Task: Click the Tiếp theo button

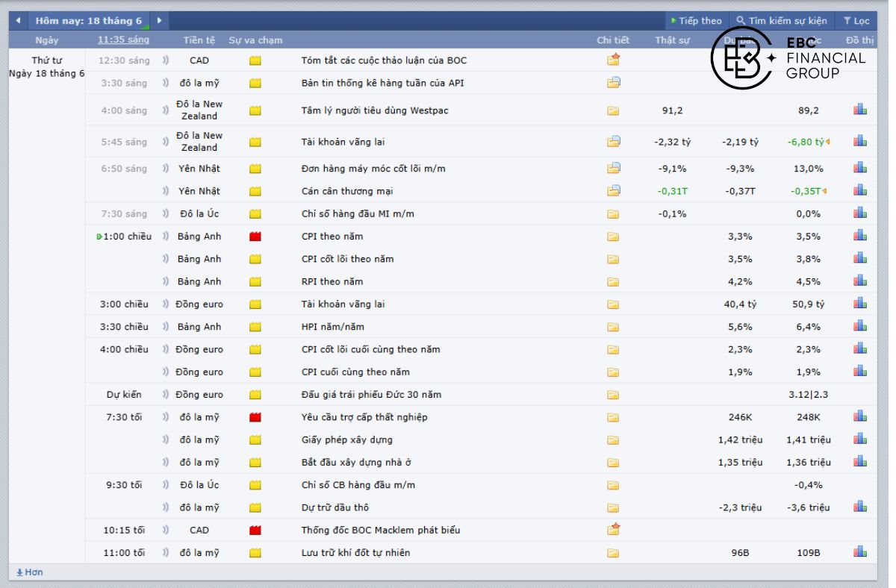Action: pyautogui.click(x=696, y=21)
